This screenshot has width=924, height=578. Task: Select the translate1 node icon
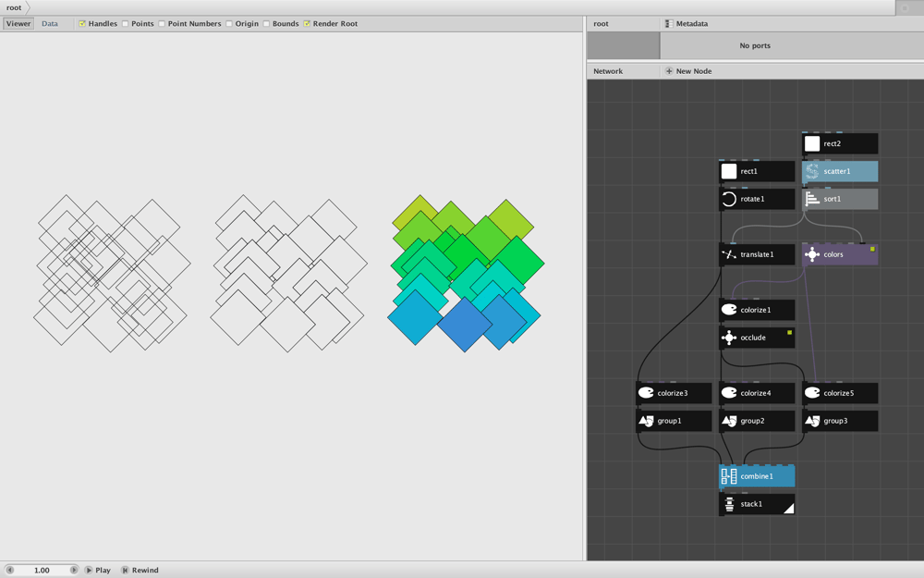(729, 254)
